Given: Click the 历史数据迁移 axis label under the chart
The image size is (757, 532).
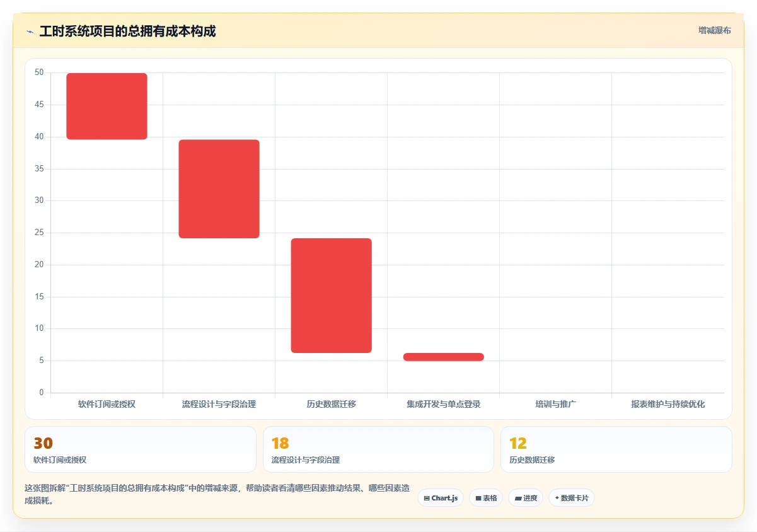Looking at the screenshot, I should click(332, 404).
